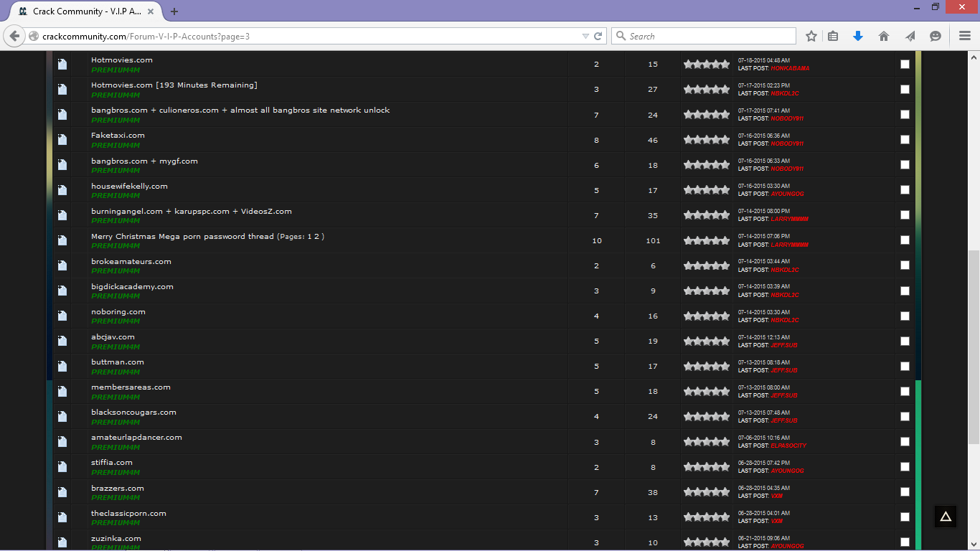Image resolution: width=980 pixels, height=551 pixels.
Task: Jump to top with the triangle button
Action: pos(946,517)
